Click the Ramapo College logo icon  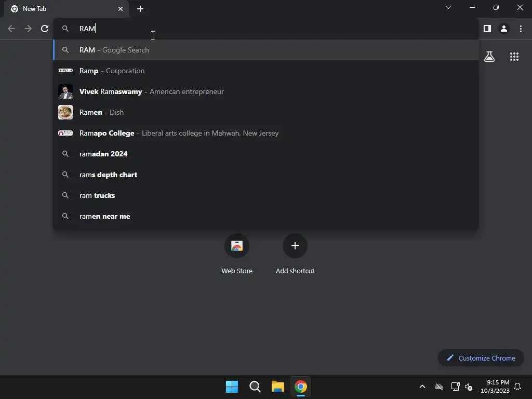65,133
